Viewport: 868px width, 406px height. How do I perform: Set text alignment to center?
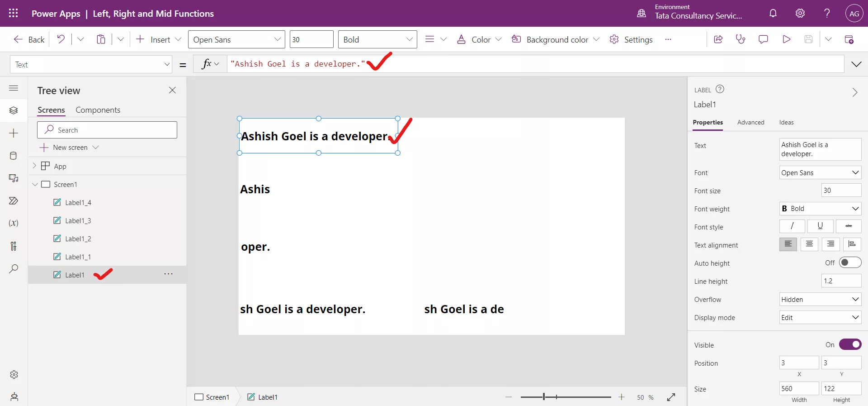pyautogui.click(x=809, y=244)
